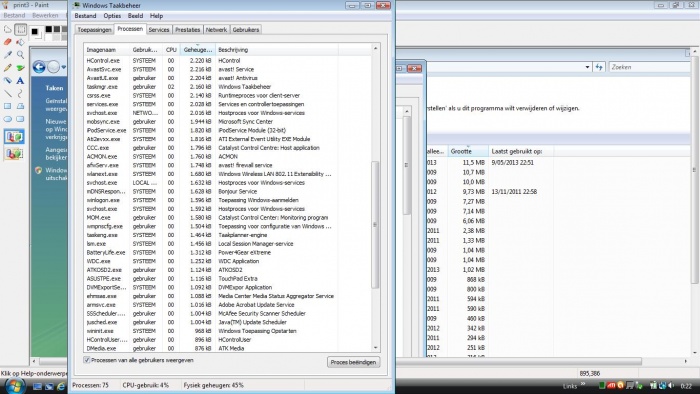Select the Polygon shape tool
The image size is (700, 394).
20,106
